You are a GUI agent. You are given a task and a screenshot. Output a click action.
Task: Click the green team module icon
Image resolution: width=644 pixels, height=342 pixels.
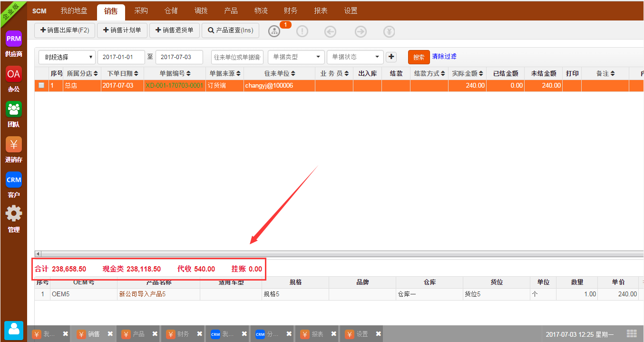click(x=14, y=109)
